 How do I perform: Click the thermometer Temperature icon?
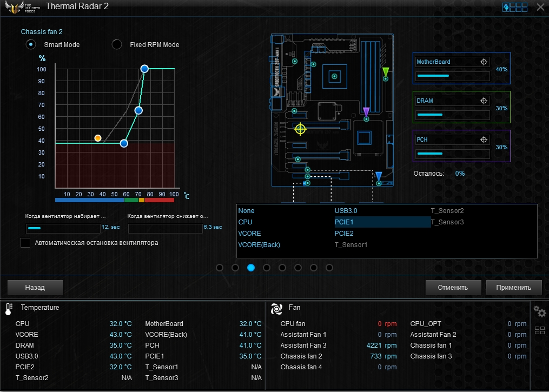(9, 309)
